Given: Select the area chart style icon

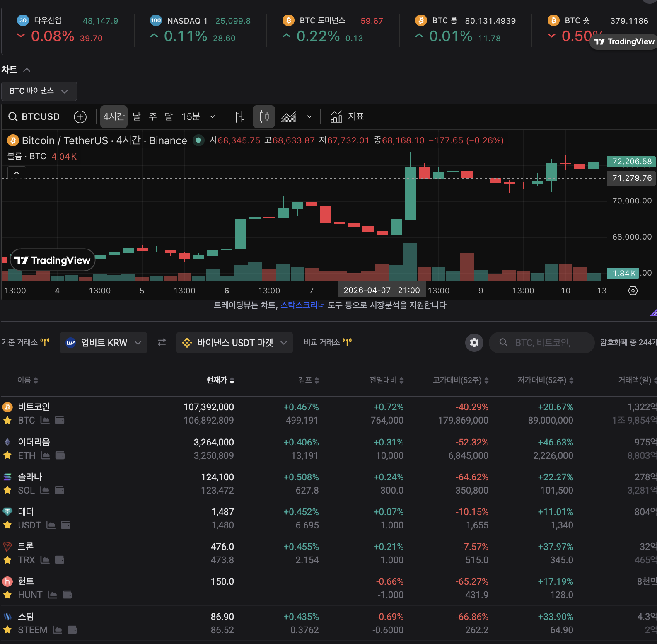Looking at the screenshot, I should (289, 117).
